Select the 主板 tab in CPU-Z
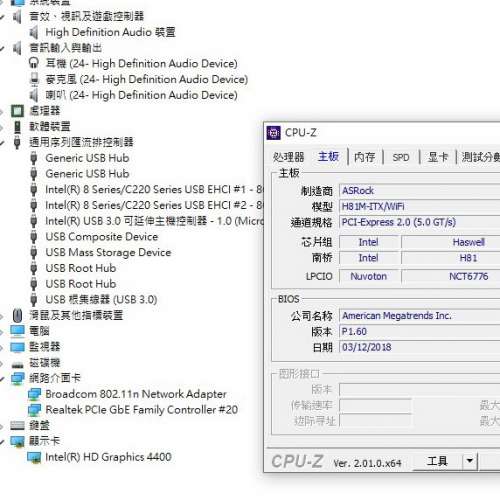500x500 pixels. pos(328,156)
